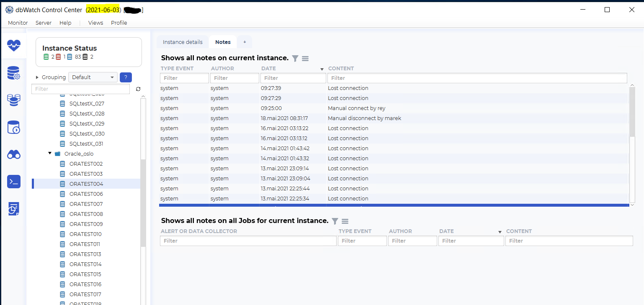This screenshot has width=644, height=305.
Task: Toggle DATE column sort arrow in Jobs notes
Action: click(500, 232)
